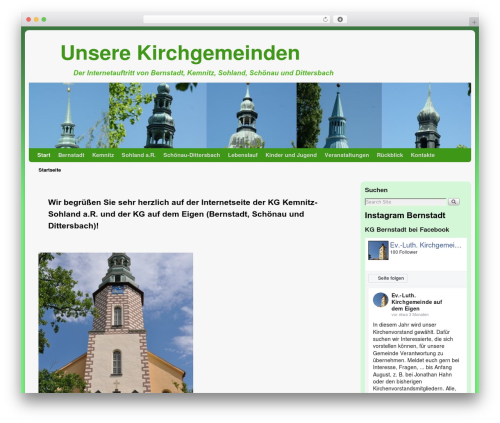Viewport: 500px width, 423px height.
Task: Select Sohland a.R. in the navigation bar
Action: [x=138, y=155]
